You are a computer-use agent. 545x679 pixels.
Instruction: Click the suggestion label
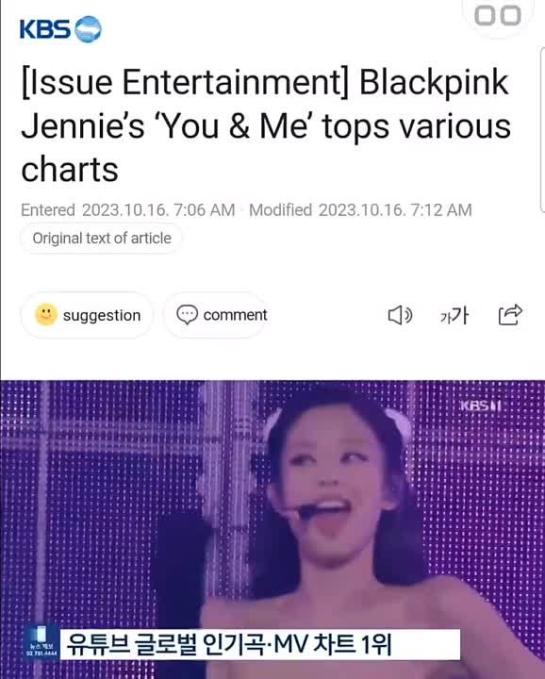click(x=102, y=315)
